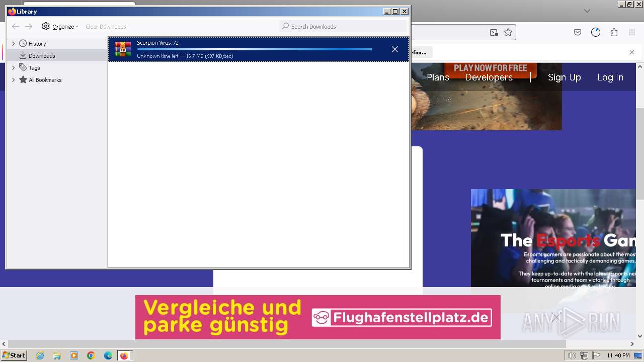Click the Log In link
This screenshot has height=362, width=644.
tap(610, 77)
